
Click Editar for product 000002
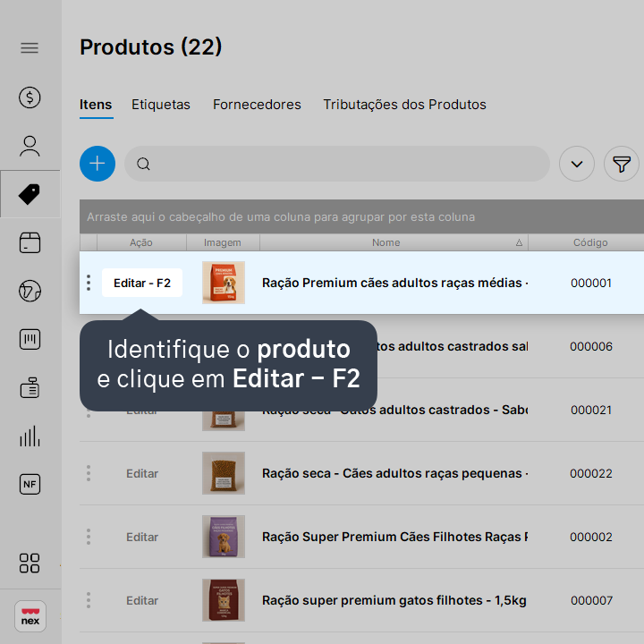(x=142, y=537)
